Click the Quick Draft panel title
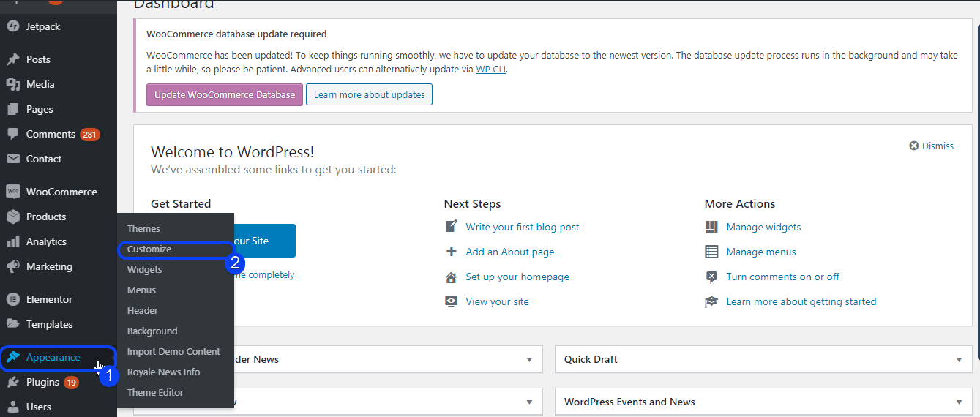Screen dimensions: 980x417 (591, 359)
